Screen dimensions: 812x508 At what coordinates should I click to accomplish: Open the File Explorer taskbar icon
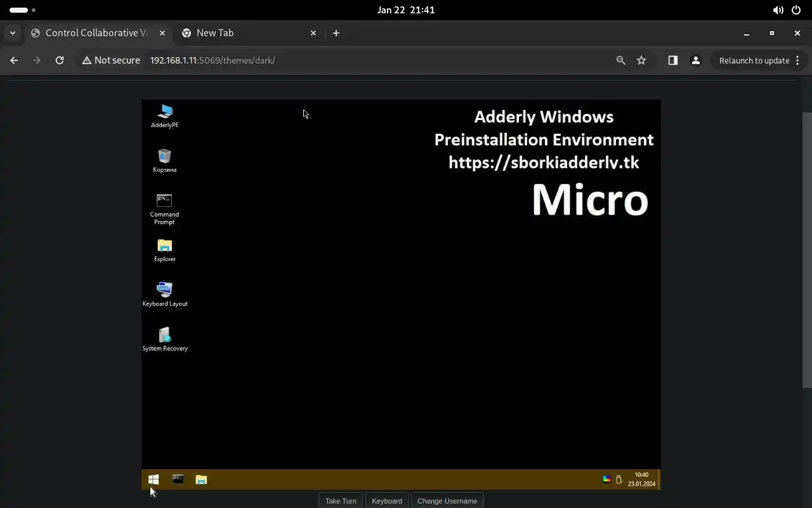[201, 479]
